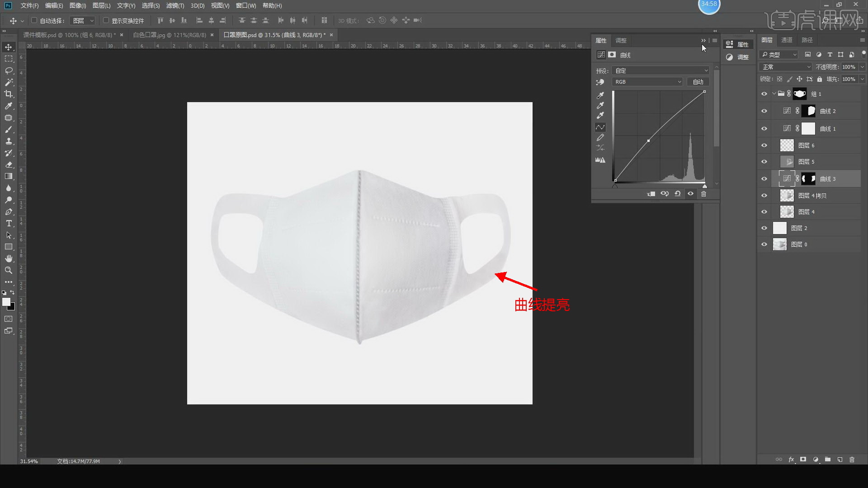Select the Horizontal Type tool

9,223
